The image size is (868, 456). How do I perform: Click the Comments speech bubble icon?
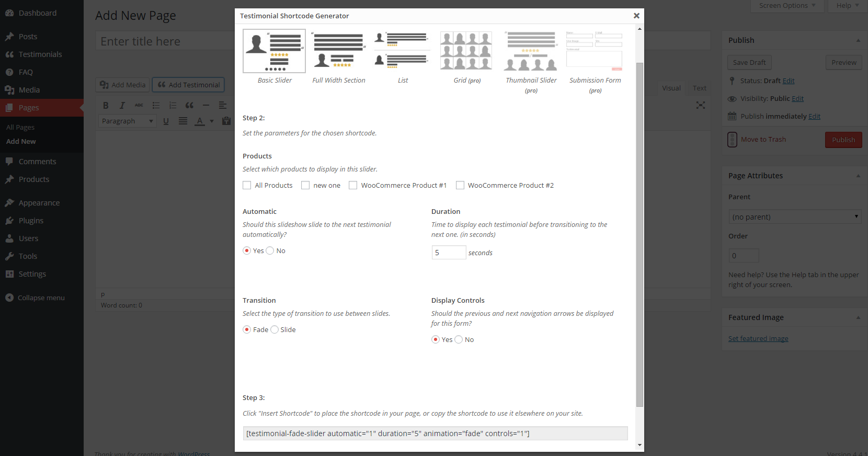tap(9, 162)
